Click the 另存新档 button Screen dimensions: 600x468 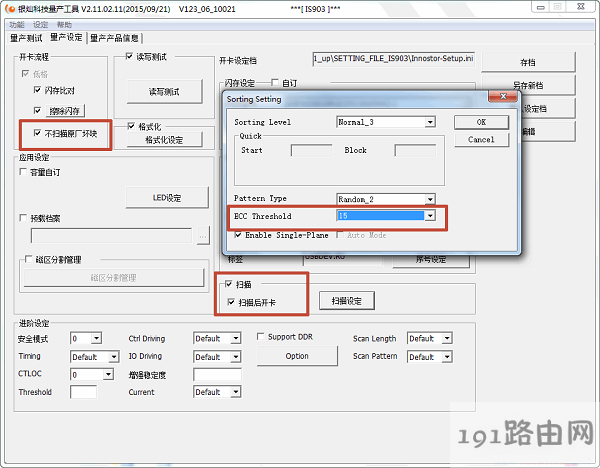tap(528, 85)
